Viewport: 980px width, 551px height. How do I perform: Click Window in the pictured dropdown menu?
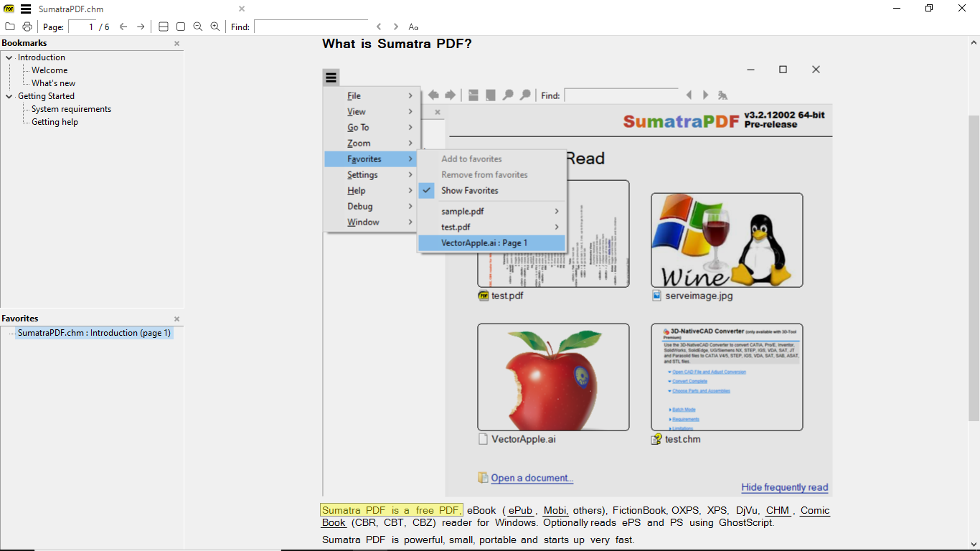point(370,222)
